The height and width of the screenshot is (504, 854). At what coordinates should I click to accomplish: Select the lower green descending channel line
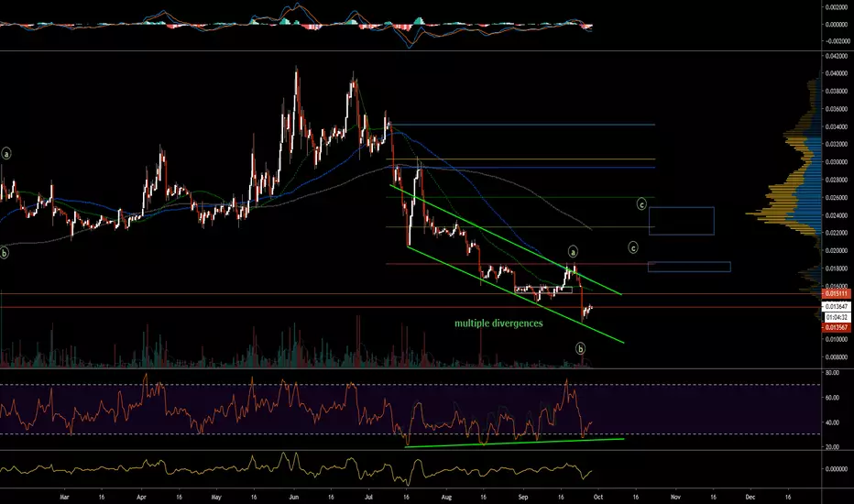point(515,294)
